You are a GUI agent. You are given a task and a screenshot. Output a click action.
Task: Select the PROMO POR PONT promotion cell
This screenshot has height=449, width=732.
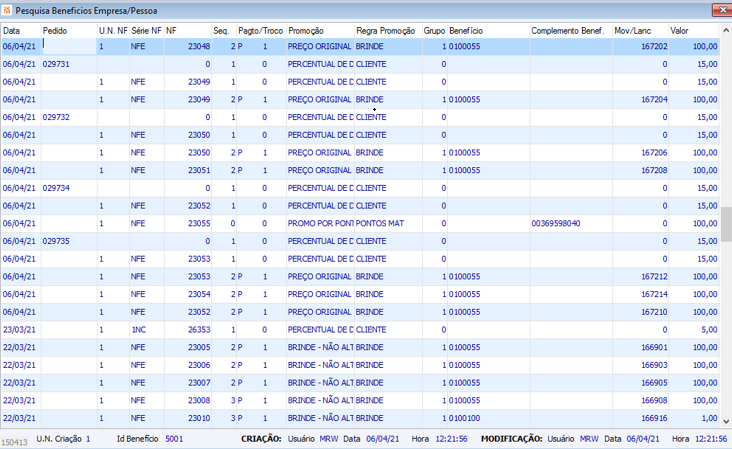(x=320, y=224)
